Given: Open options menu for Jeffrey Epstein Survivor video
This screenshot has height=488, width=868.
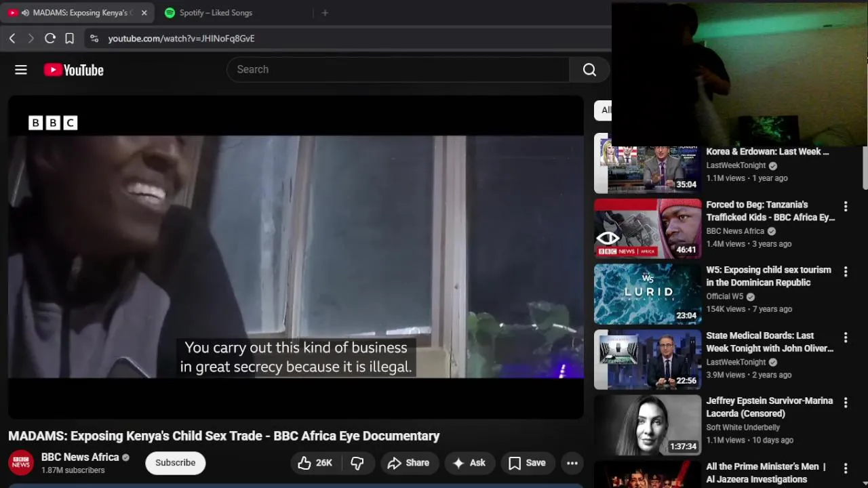Looking at the screenshot, I should point(846,403).
